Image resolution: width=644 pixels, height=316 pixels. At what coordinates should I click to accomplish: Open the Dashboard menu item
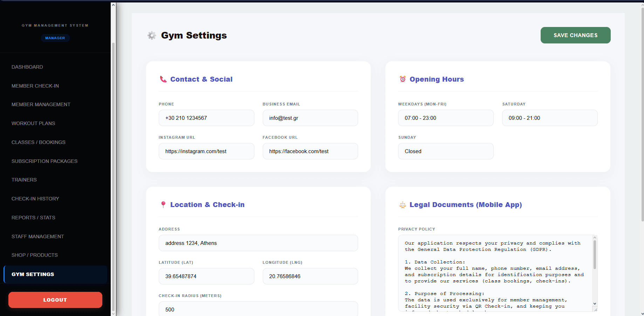[27, 67]
